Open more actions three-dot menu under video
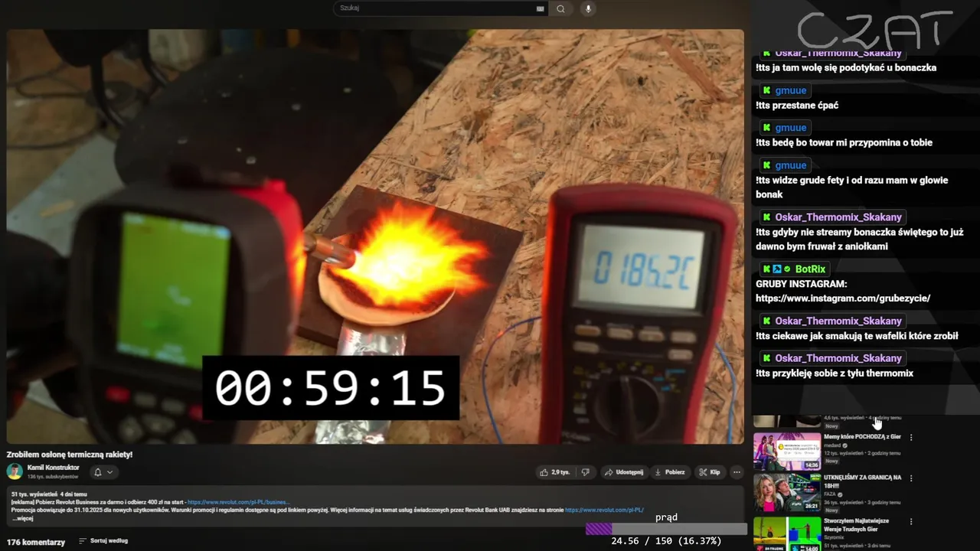This screenshot has width=980, height=551. tap(737, 472)
